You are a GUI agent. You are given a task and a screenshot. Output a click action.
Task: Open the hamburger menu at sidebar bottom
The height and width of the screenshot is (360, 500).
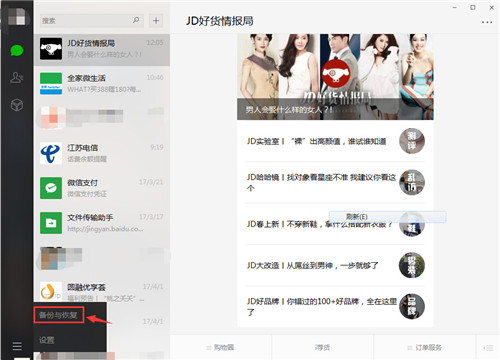pos(17,346)
